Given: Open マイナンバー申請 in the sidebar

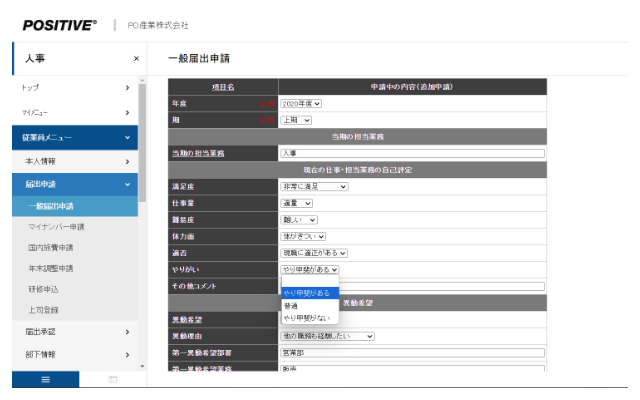Looking at the screenshot, I should (x=56, y=227).
